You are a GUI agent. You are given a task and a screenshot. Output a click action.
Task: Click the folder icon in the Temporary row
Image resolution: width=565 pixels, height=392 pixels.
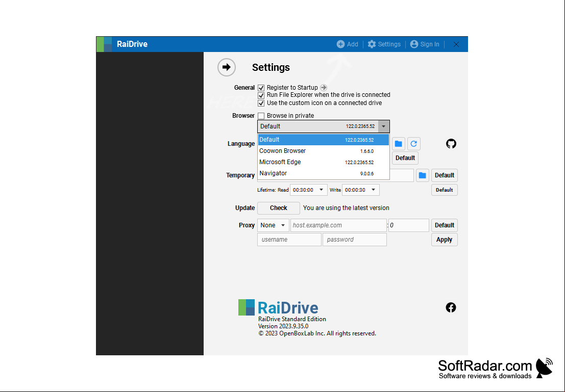coord(422,175)
